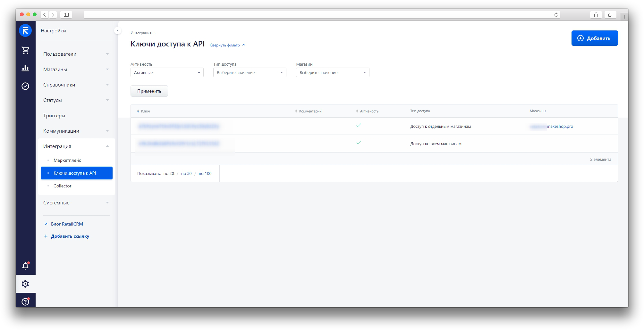Open the analytics bar chart icon
This screenshot has width=644, height=330.
tap(25, 68)
